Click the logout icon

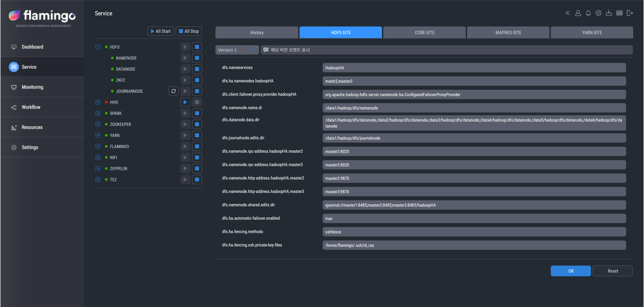[x=630, y=13]
